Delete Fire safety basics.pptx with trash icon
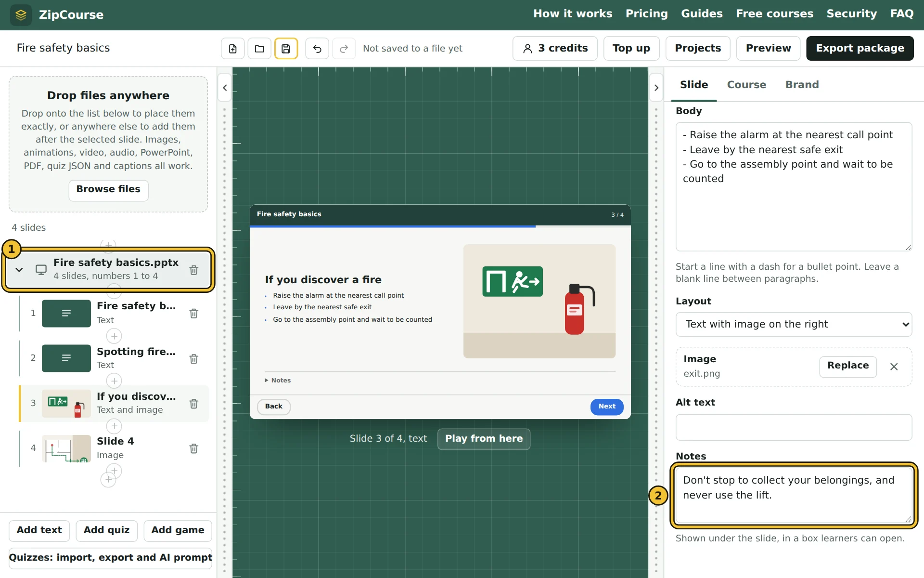Viewport: 924px width, 578px height. pos(194,270)
